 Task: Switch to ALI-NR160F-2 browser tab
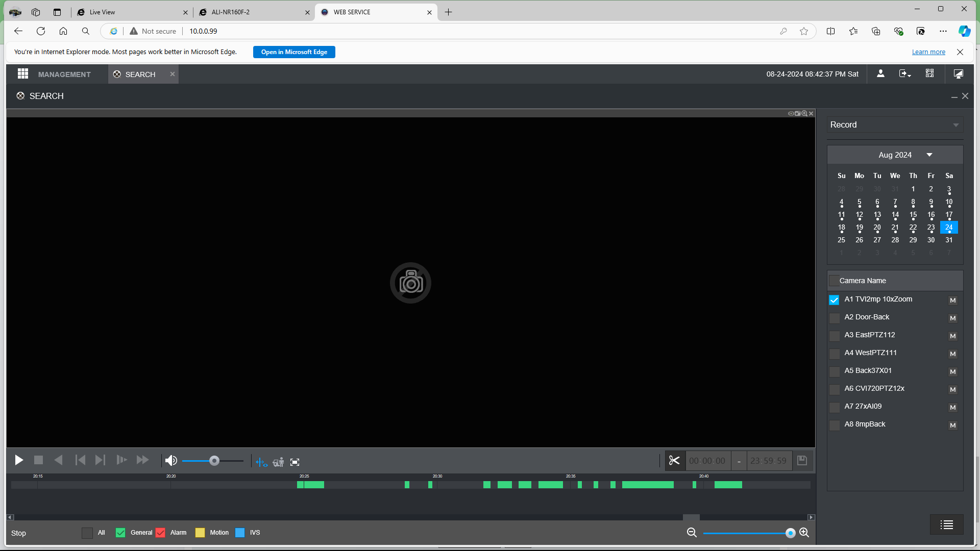(254, 12)
